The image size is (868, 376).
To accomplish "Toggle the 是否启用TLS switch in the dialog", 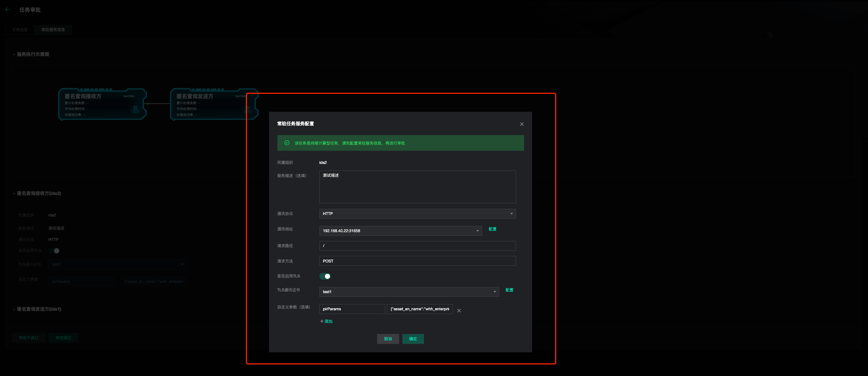I will point(325,276).
